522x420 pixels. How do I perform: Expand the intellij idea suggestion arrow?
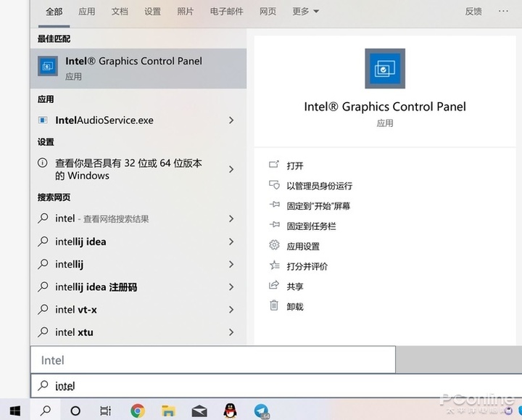click(x=231, y=242)
